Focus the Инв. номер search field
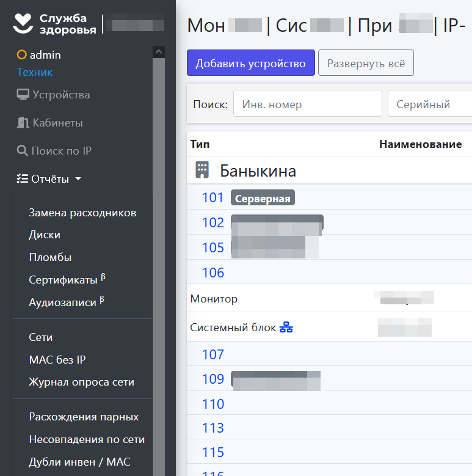Viewport: 472px width, 476px height. [x=308, y=103]
